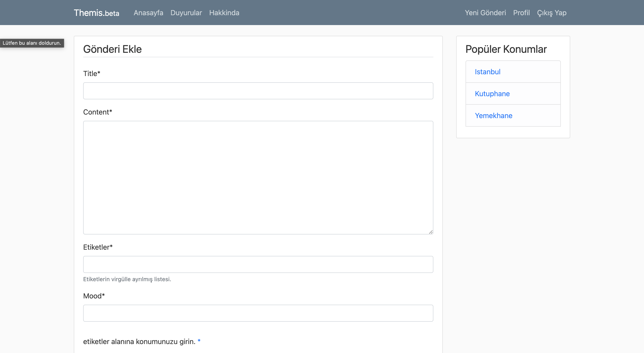Select Yeni Gönderi in the navbar
The height and width of the screenshot is (353, 644).
coord(485,13)
